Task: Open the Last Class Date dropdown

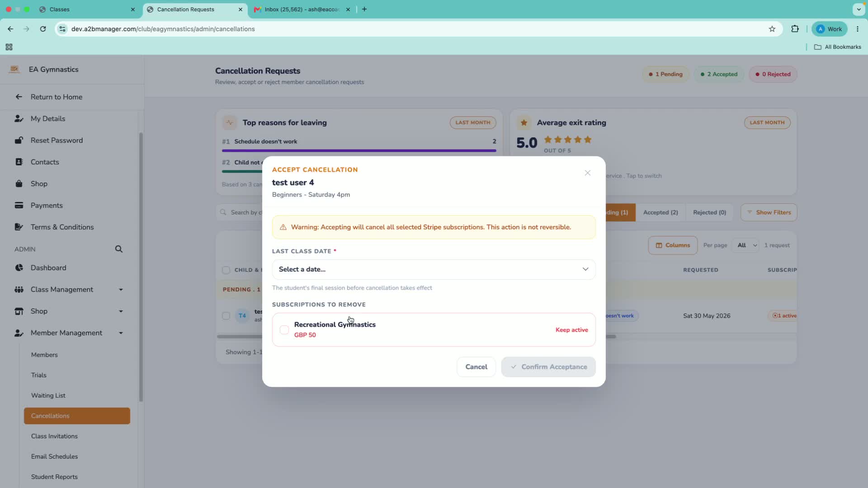Action: point(434,269)
